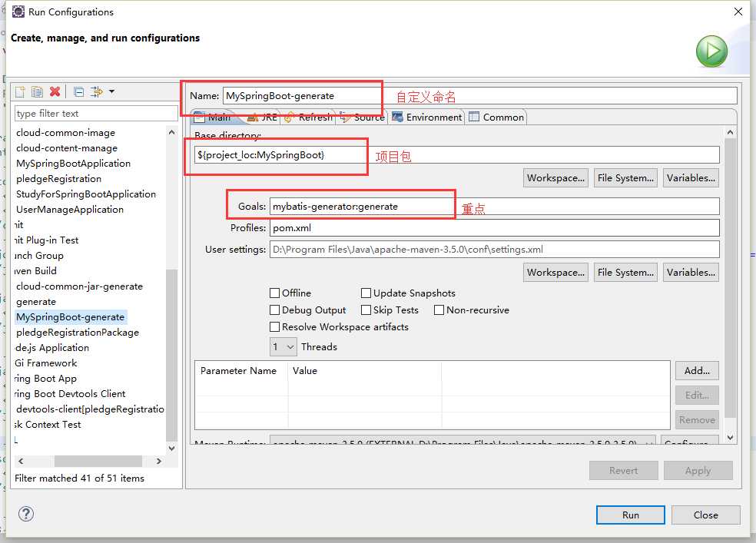Close the Run Configurations dialog with X
This screenshot has height=543, width=756.
point(738,12)
